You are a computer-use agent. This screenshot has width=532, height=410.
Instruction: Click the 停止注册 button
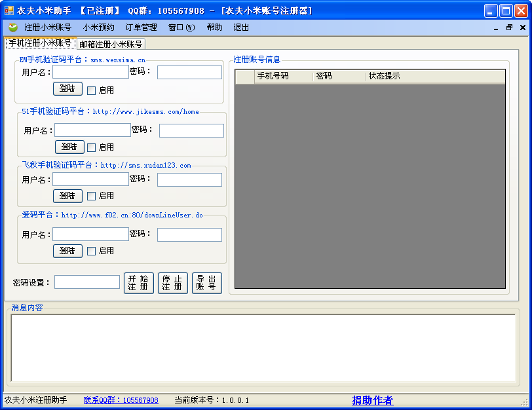[x=173, y=283]
